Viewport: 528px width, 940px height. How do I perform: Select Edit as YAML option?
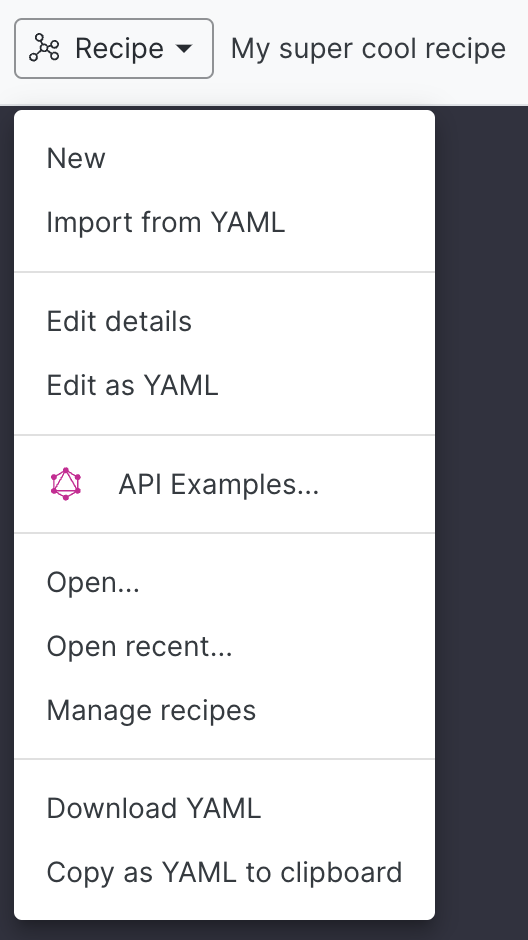click(x=224, y=385)
